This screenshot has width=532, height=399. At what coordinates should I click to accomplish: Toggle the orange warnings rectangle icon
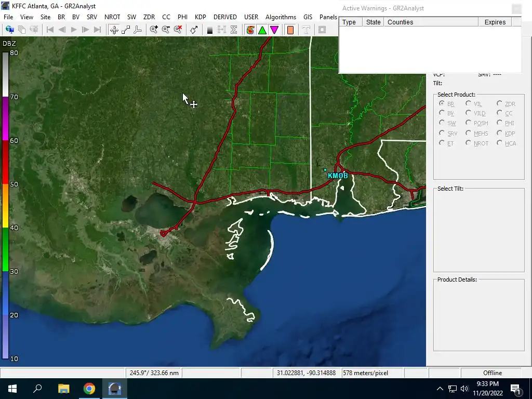[290, 30]
